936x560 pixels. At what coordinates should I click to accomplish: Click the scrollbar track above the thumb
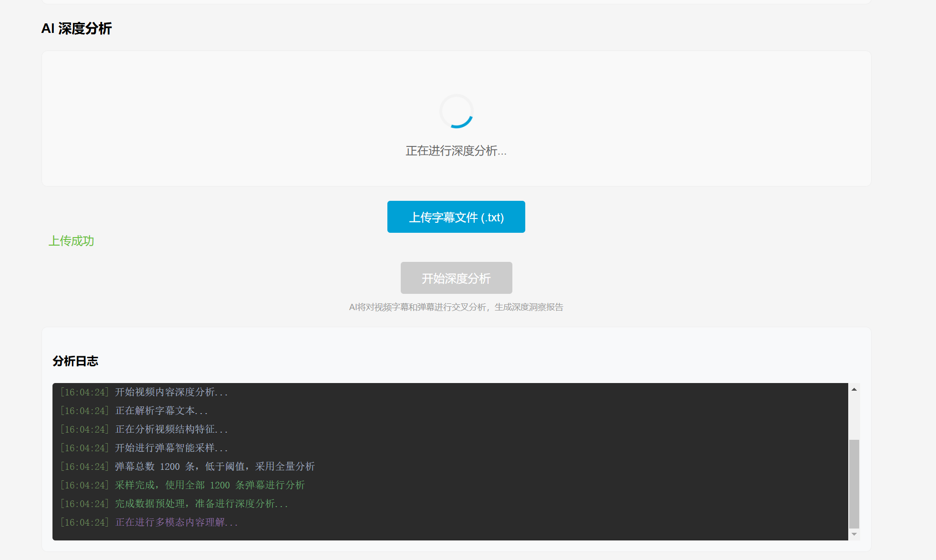pyautogui.click(x=854, y=415)
